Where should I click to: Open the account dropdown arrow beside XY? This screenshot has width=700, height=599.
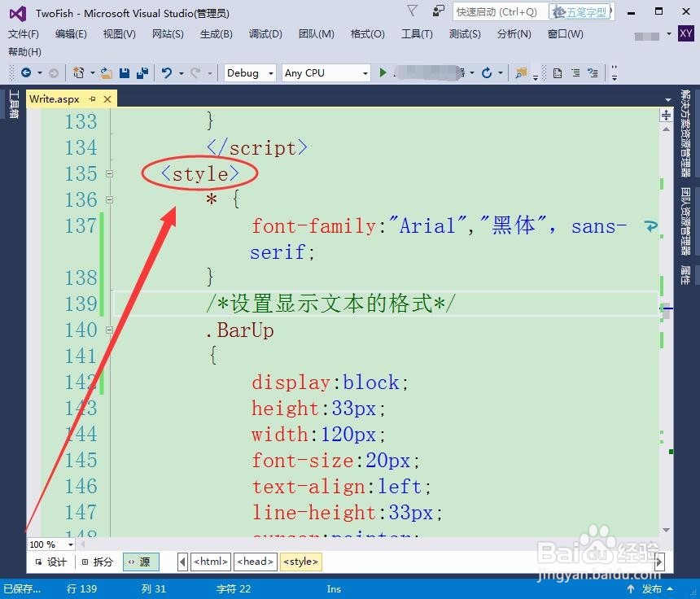(x=669, y=33)
